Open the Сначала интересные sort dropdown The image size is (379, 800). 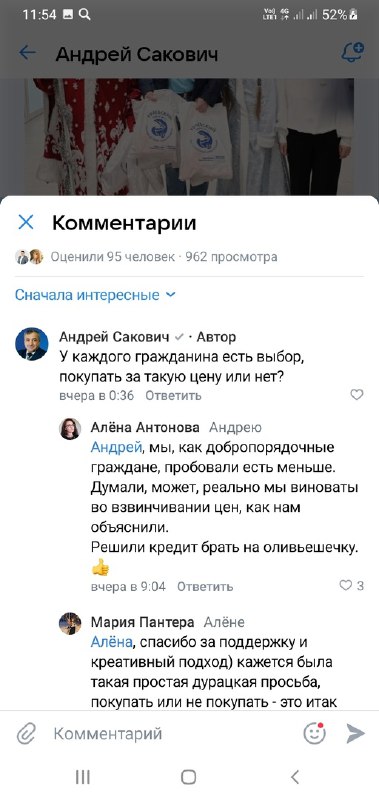[95, 294]
